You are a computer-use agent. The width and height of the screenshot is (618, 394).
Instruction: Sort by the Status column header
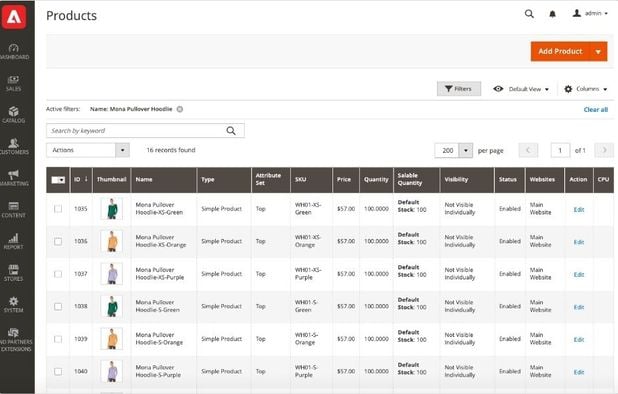(x=509, y=179)
